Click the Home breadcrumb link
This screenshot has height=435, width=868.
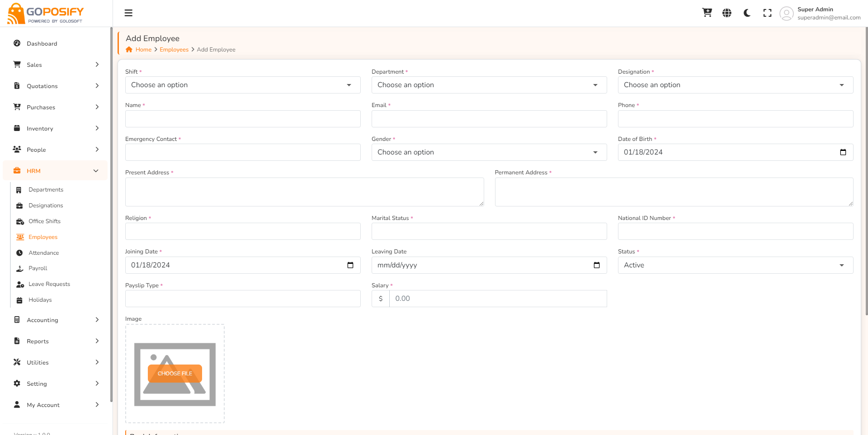coord(143,50)
